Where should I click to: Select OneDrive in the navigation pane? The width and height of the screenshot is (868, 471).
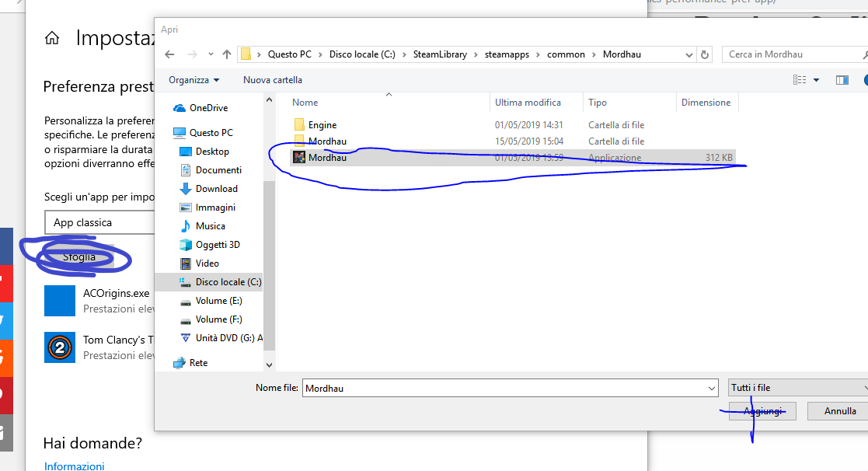click(208, 108)
